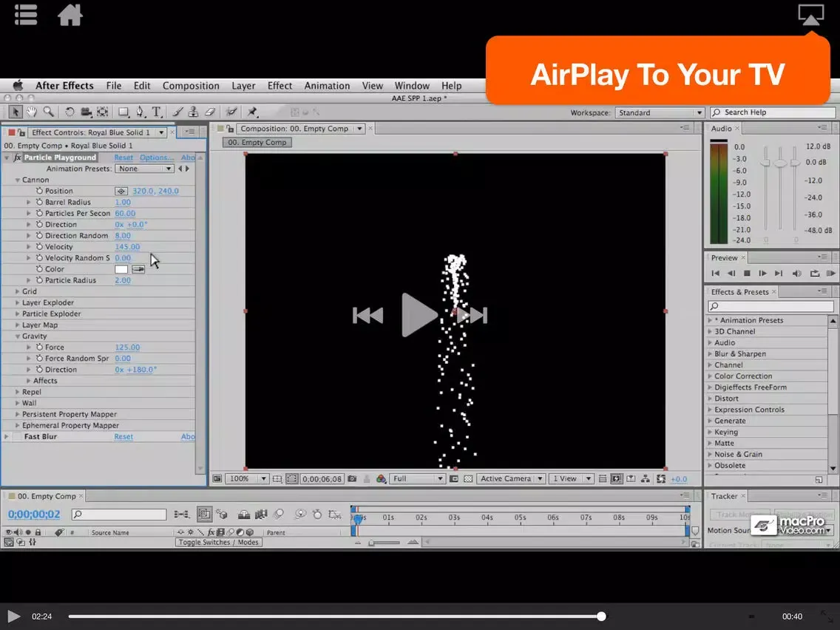Screen dimensions: 840x630
Task: Select the Hand tool
Action: pos(32,112)
